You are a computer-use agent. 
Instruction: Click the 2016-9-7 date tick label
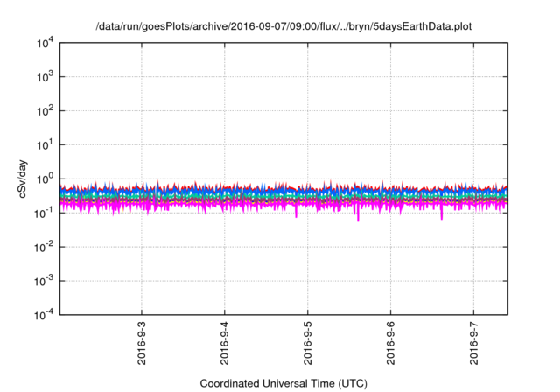(474, 343)
